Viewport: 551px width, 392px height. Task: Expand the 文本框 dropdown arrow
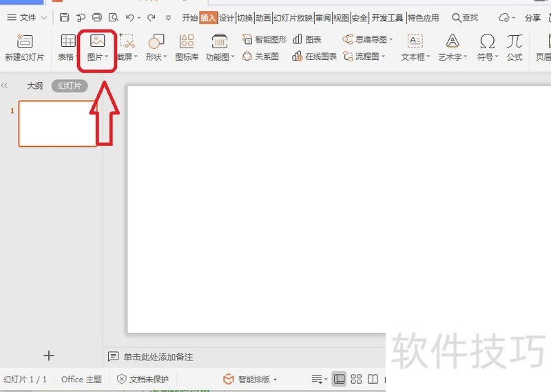click(428, 56)
